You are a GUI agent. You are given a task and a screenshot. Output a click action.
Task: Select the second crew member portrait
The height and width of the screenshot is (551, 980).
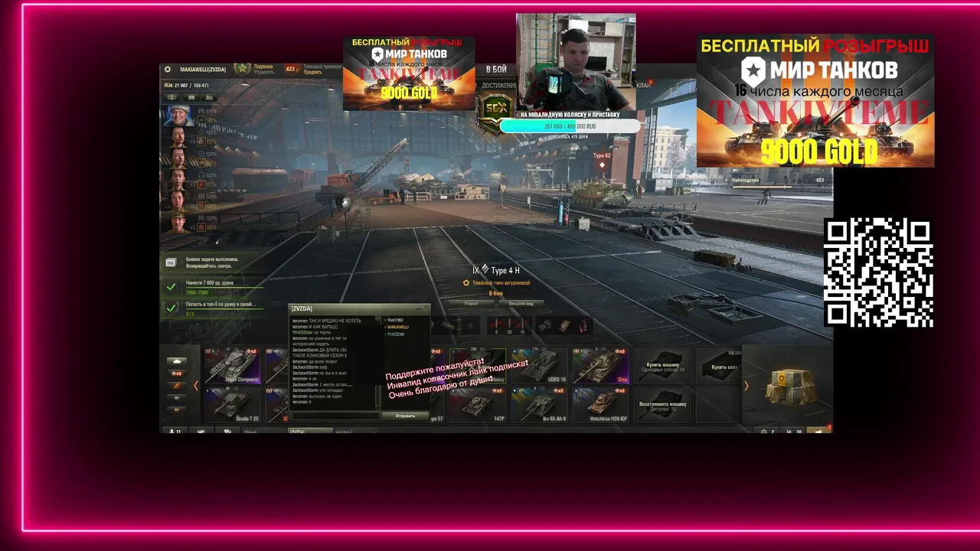177,137
